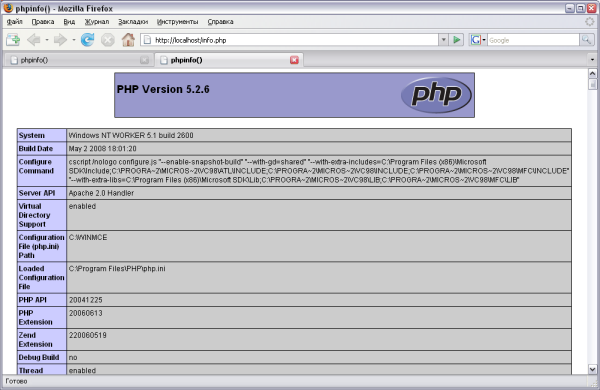Switch to the first phpinfo() tab
Viewport: 600px width, 390px height.
[78, 60]
